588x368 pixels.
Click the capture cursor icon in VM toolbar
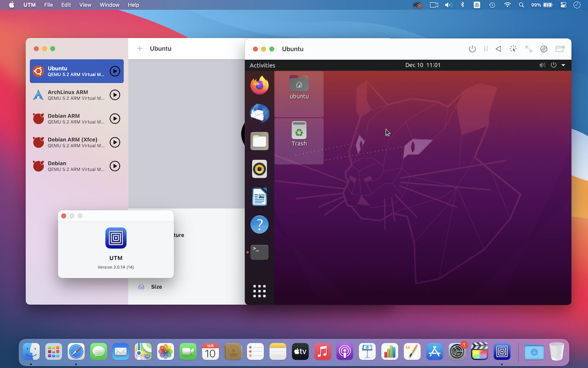coord(513,49)
